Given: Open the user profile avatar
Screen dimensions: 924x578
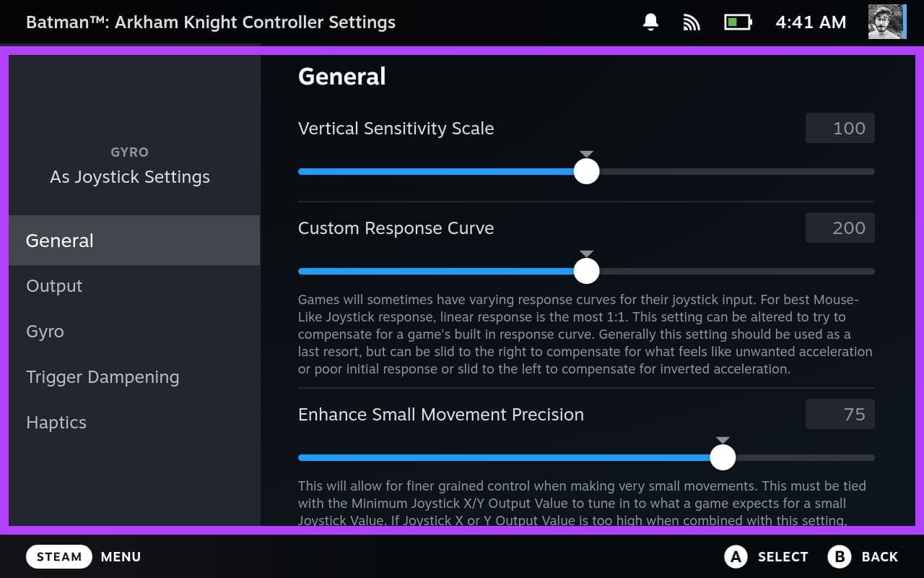Looking at the screenshot, I should coord(886,22).
